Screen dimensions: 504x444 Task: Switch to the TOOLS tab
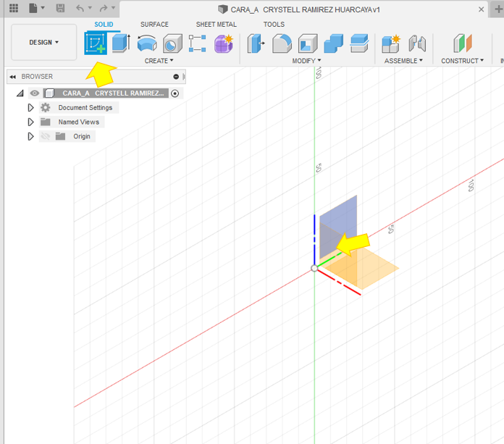(274, 25)
